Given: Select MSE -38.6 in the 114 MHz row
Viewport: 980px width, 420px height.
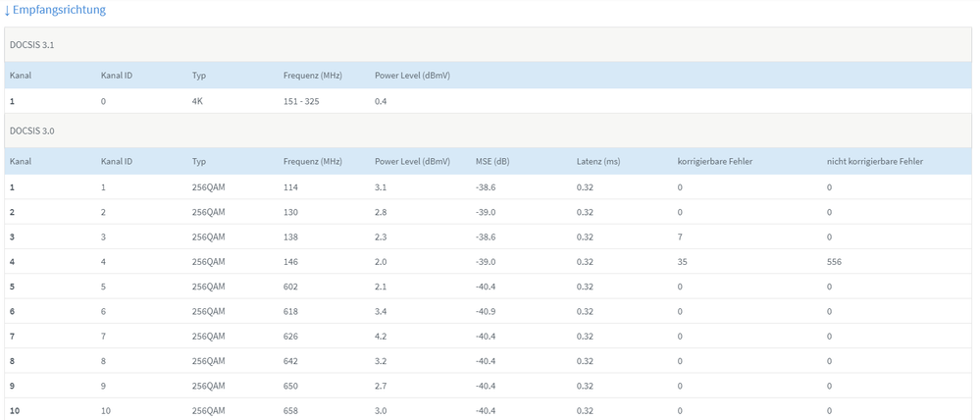Looking at the screenshot, I should [x=486, y=186].
